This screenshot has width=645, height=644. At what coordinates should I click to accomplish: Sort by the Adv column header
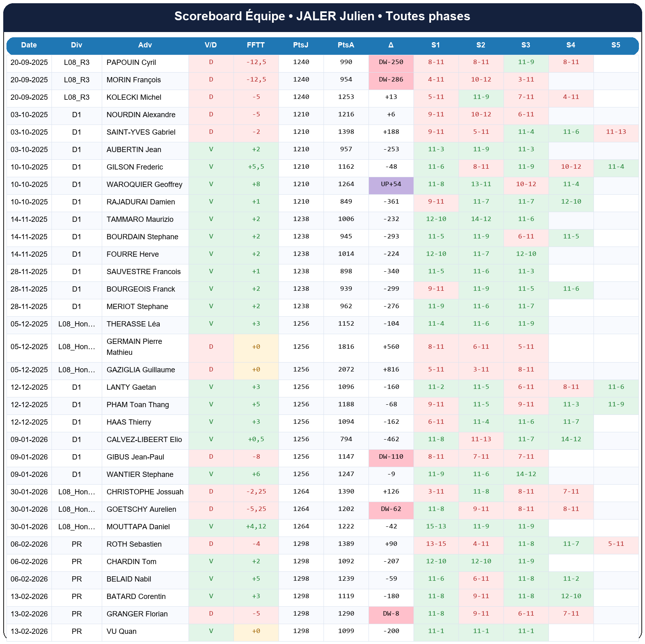click(x=145, y=45)
